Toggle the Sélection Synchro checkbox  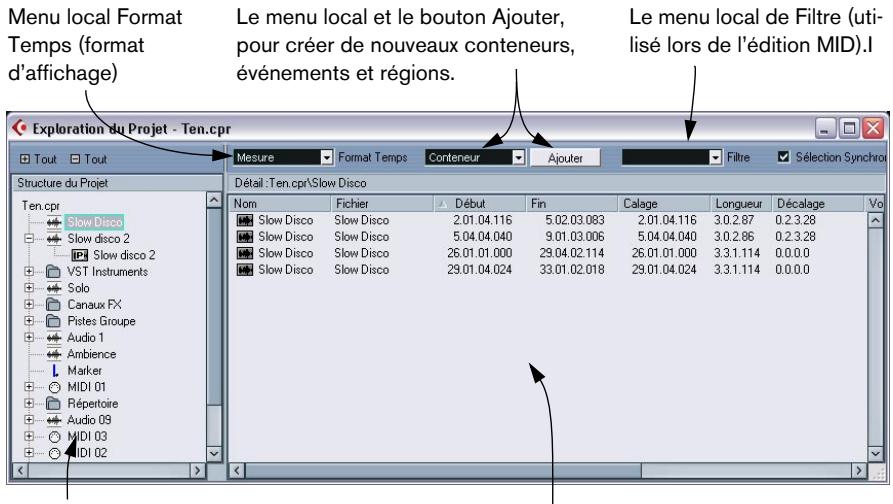(784, 157)
